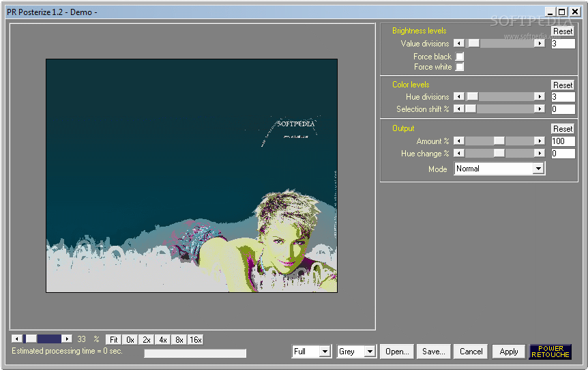Click the Value divisions slider thumb

(474, 44)
